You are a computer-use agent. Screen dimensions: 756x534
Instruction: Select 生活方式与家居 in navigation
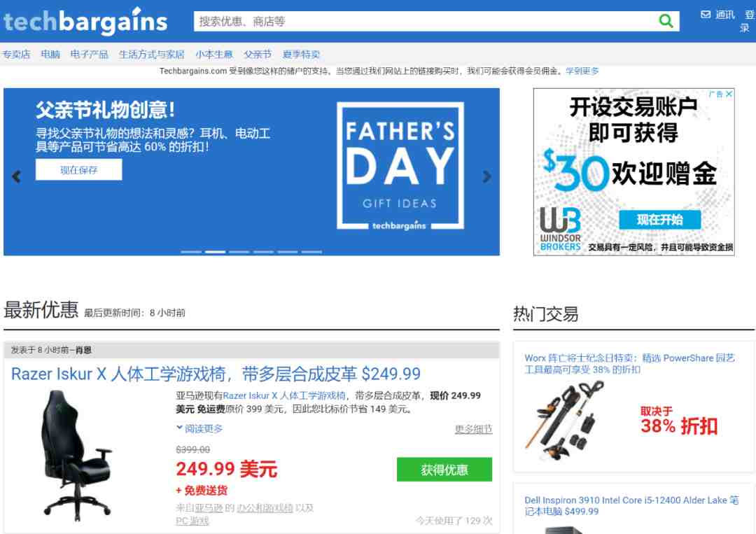151,54
